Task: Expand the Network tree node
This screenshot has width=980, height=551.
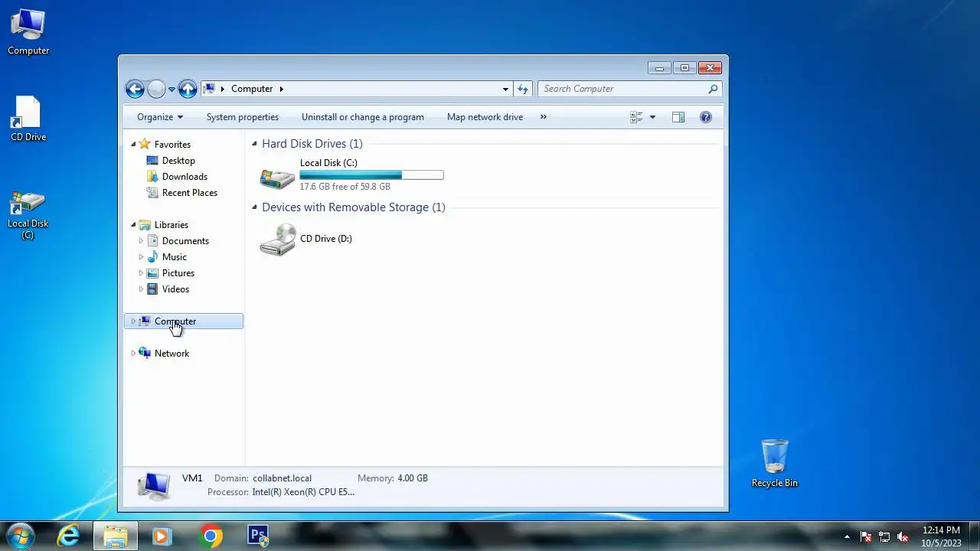Action: coord(133,353)
